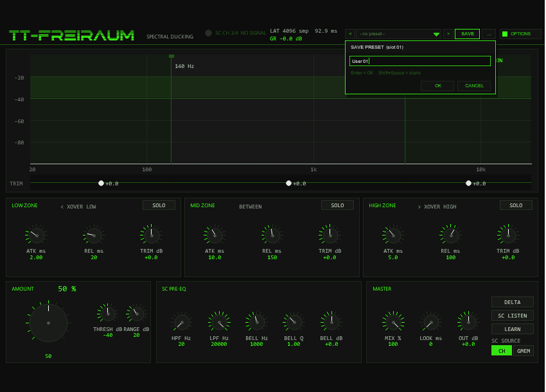Image resolution: width=546 pixels, height=392 pixels.
Task: Click the Low Zone TRIM dB knob
Action: point(152,235)
